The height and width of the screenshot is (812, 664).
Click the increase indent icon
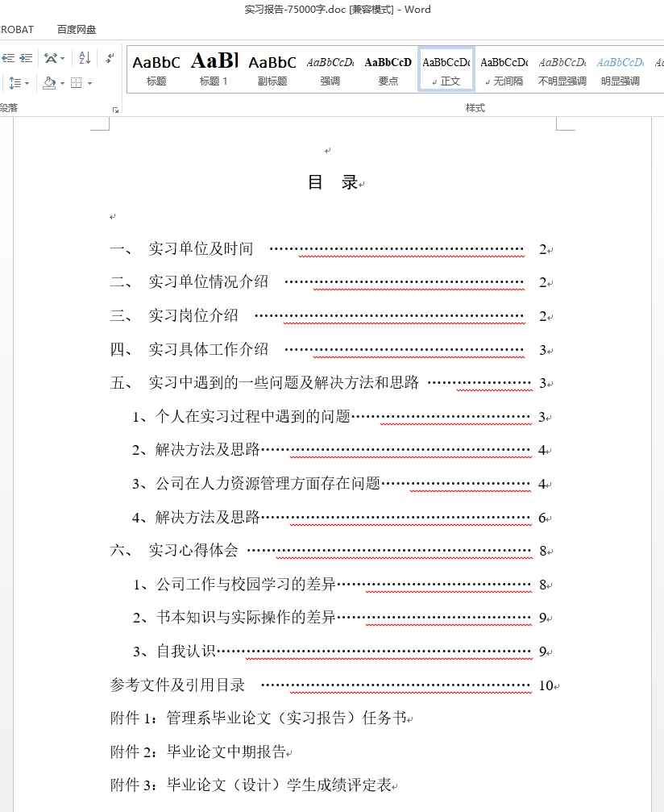(26, 58)
